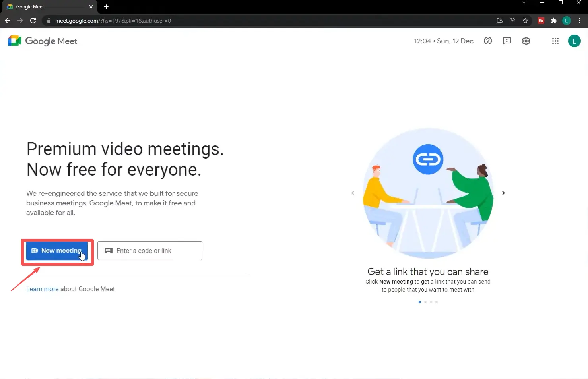Open the TubeBuddy extension icon
Image resolution: width=588 pixels, height=379 pixels.
541,21
